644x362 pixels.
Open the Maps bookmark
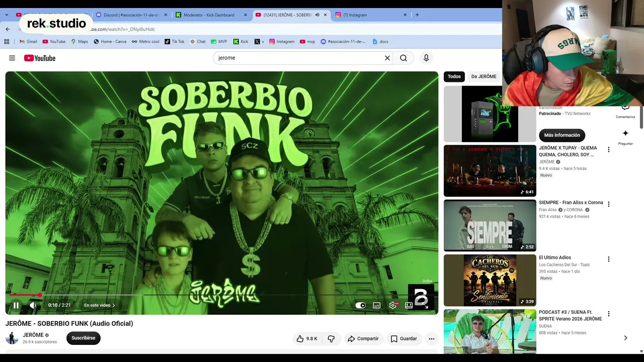click(x=79, y=42)
